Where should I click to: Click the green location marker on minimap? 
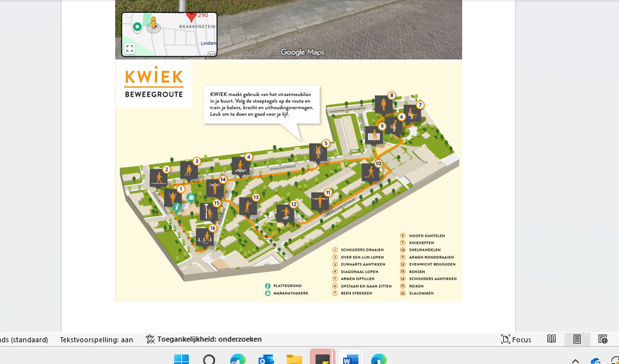tap(137, 27)
